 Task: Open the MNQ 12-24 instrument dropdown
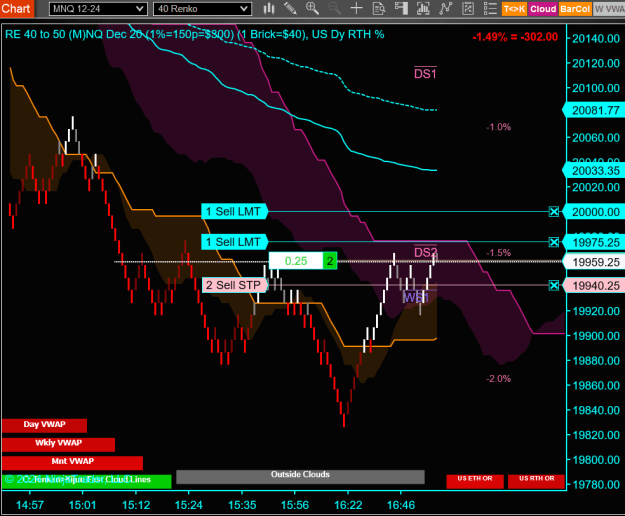point(98,9)
